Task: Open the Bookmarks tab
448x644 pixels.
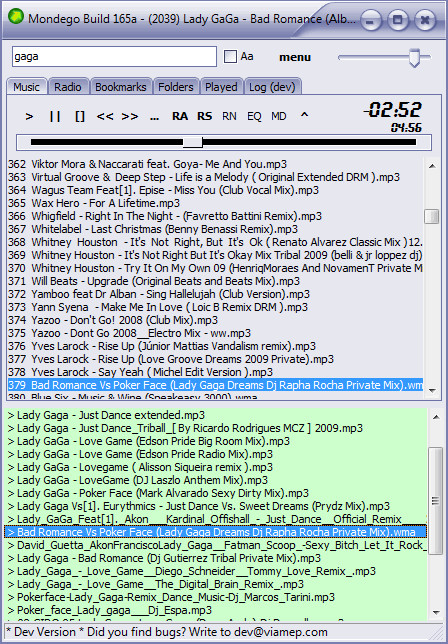Action: 121,87
